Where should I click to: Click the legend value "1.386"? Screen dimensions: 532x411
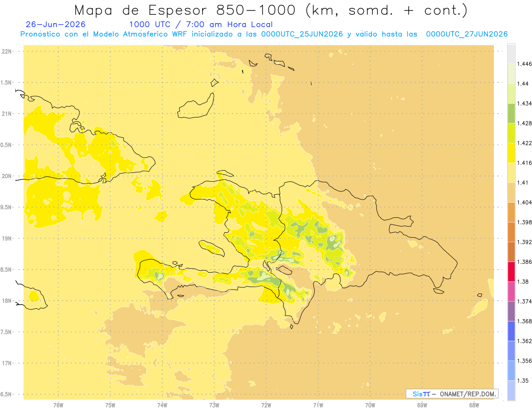(524, 262)
